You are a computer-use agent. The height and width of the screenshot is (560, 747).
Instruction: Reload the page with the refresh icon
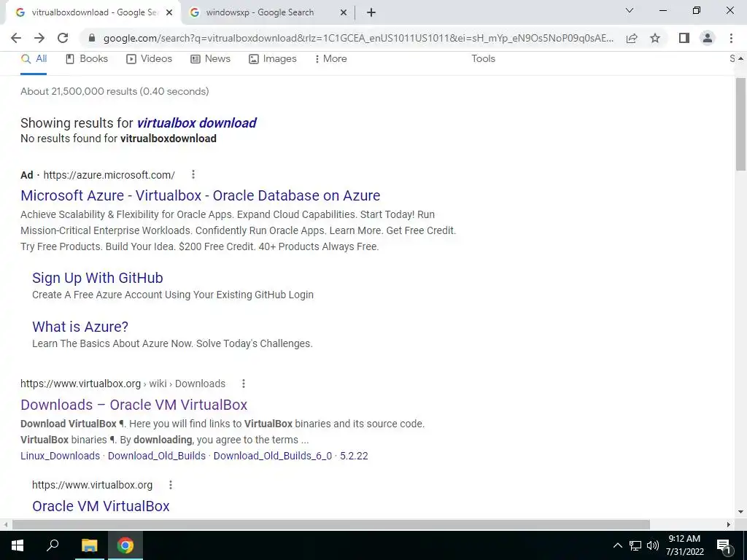[x=63, y=38]
